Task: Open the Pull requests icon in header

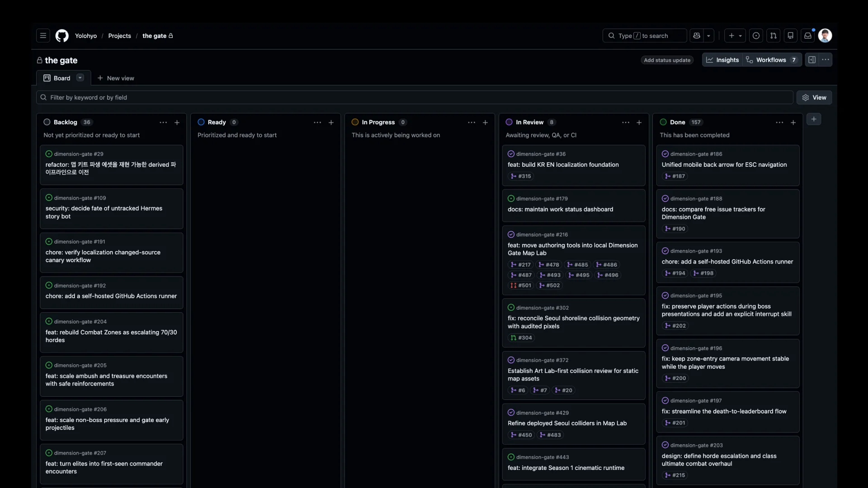Action: 773,36
